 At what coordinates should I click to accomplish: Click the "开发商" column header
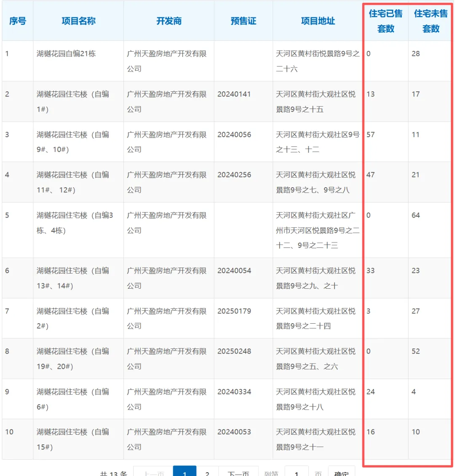point(168,21)
